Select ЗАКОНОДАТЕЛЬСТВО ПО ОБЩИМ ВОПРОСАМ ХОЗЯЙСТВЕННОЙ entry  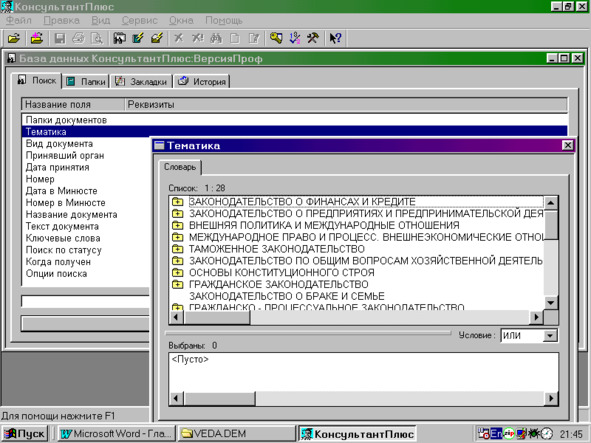tap(366, 261)
